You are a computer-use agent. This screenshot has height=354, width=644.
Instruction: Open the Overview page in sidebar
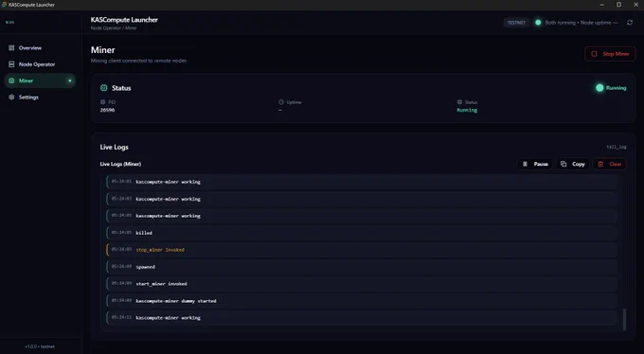(40, 48)
